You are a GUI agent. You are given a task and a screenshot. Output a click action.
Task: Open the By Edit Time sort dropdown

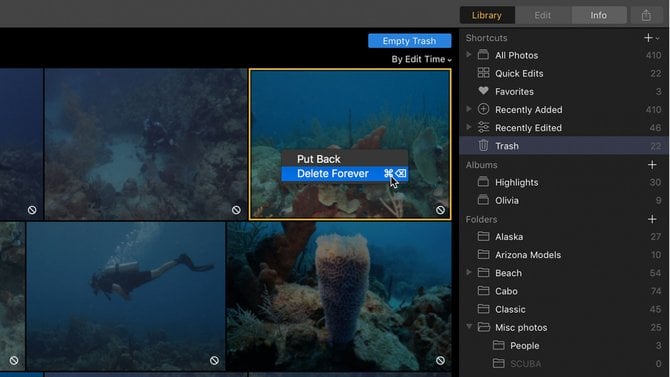click(x=421, y=59)
